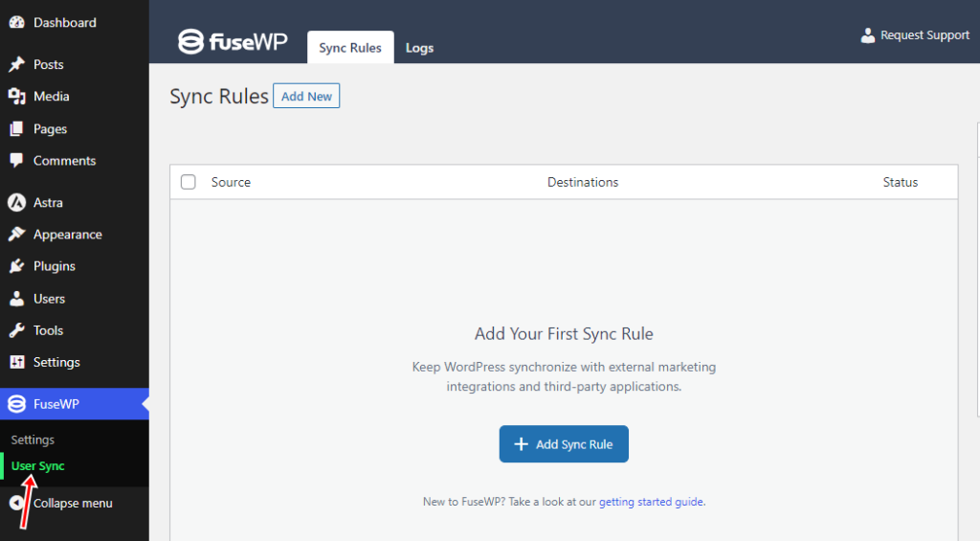The height and width of the screenshot is (541, 980).
Task: Click the Users person icon
Action: [17, 299]
